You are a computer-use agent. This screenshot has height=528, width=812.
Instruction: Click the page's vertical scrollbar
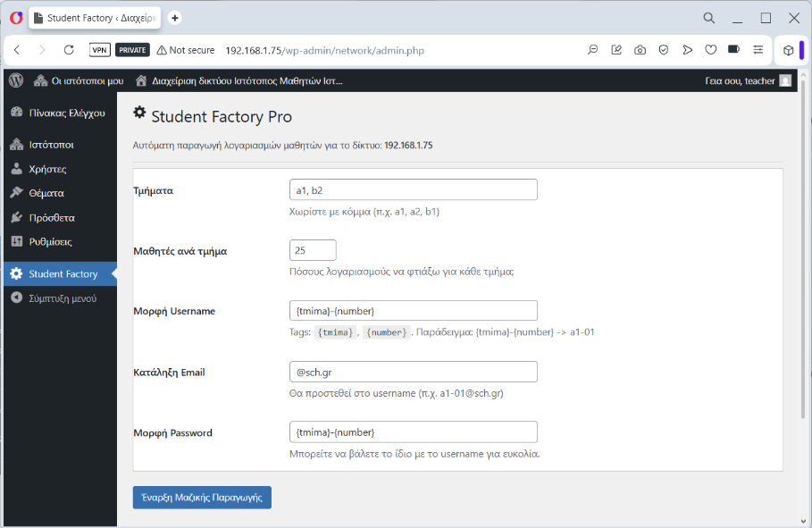tap(803, 268)
